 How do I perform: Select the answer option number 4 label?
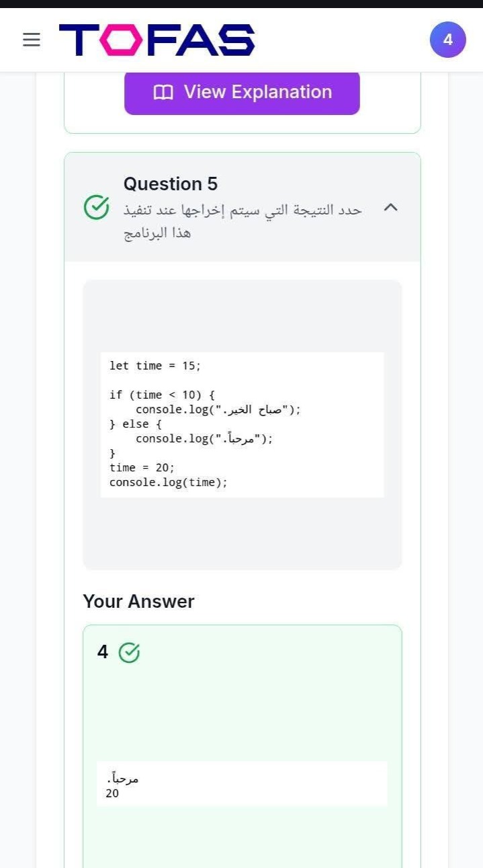point(102,652)
